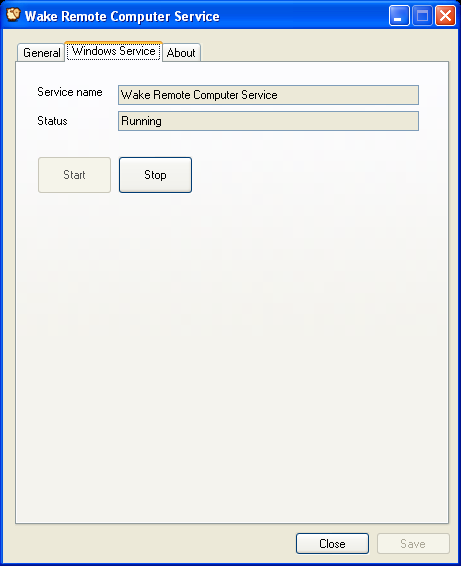The image size is (461, 566).
Task: Stop the running service
Action: pos(155,175)
